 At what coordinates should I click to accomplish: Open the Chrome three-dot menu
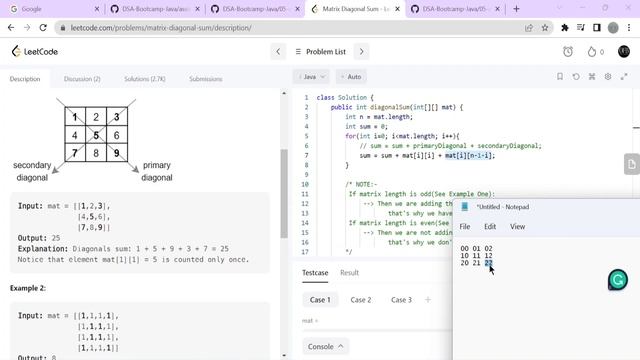coord(629,28)
